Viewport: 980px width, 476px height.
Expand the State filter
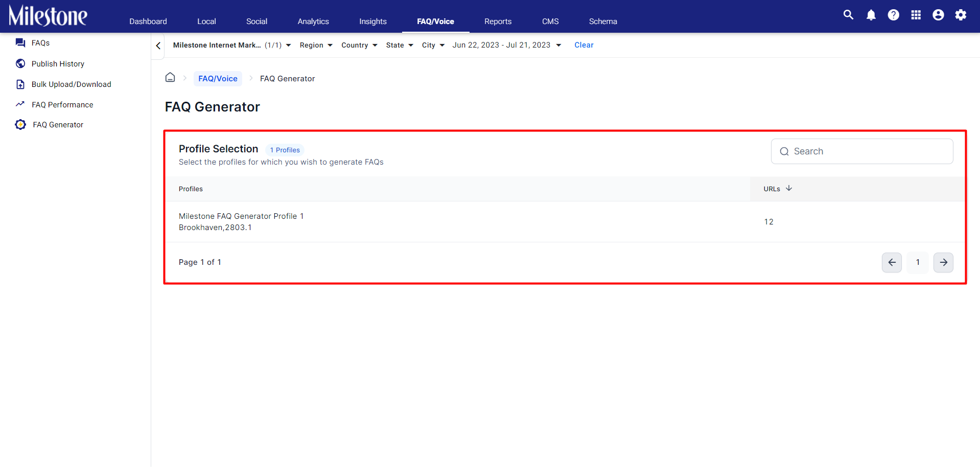pyautogui.click(x=400, y=45)
